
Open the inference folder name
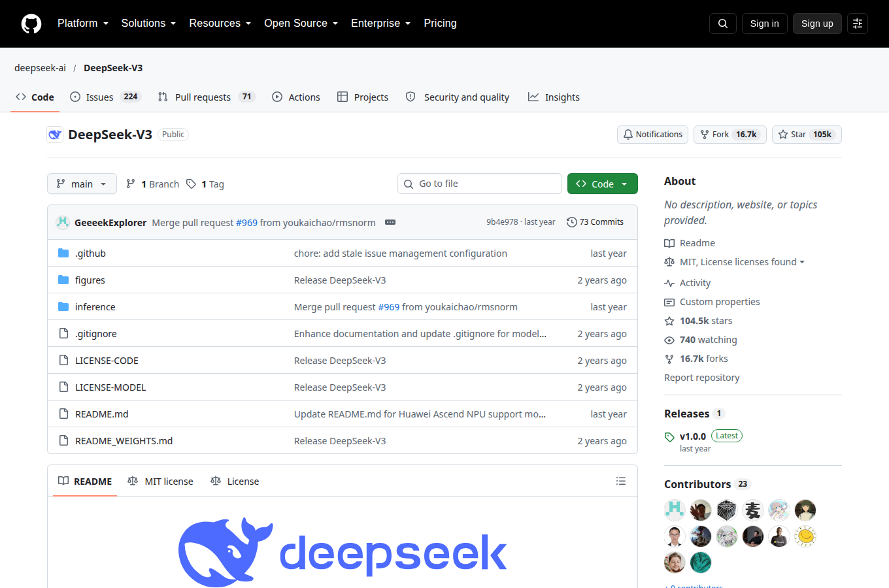[x=95, y=307]
